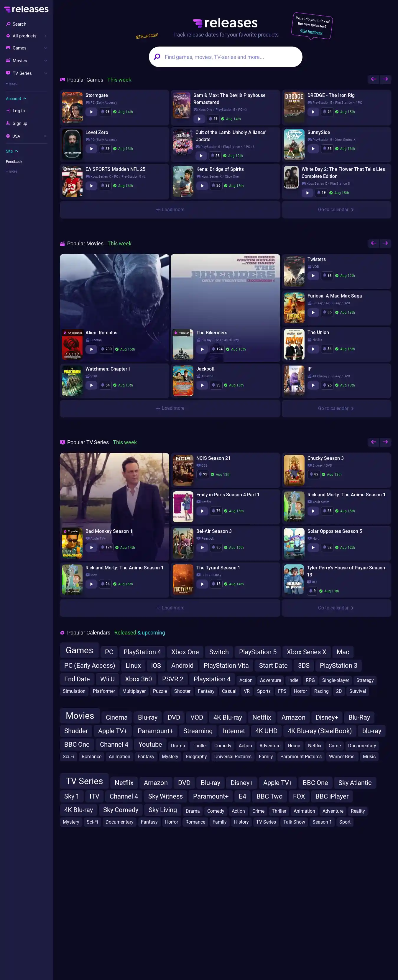Screen dimensions: 398x980
Task: Play the Twisters trailer
Action: click(x=313, y=276)
